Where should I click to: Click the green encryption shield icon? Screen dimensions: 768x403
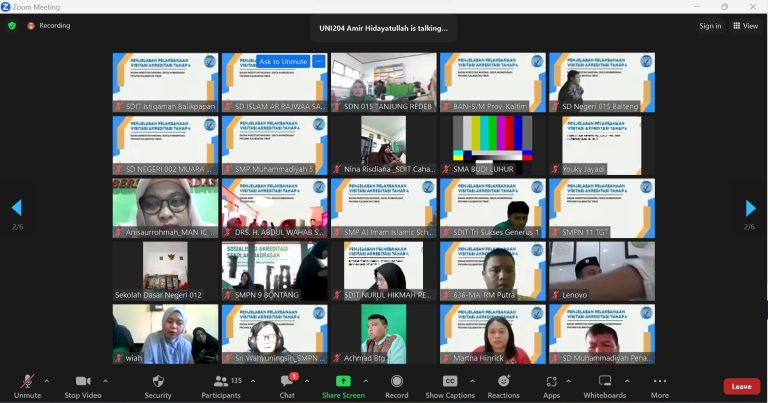pyautogui.click(x=12, y=26)
